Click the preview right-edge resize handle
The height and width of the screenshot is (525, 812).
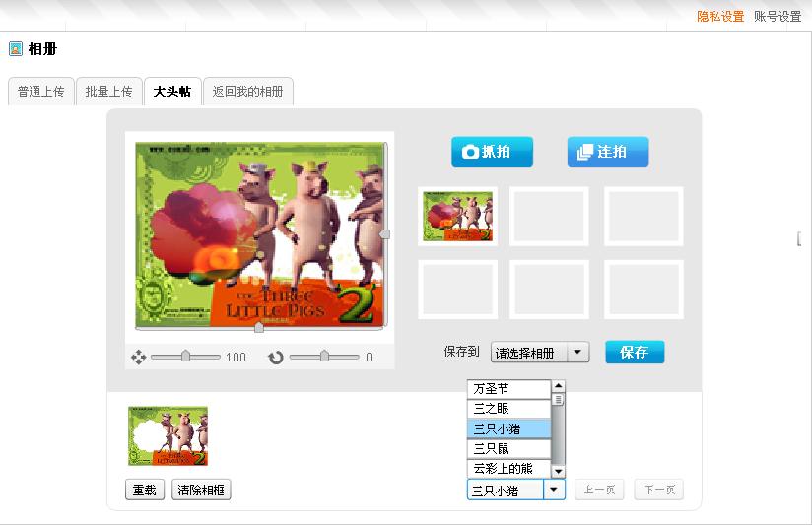384,234
